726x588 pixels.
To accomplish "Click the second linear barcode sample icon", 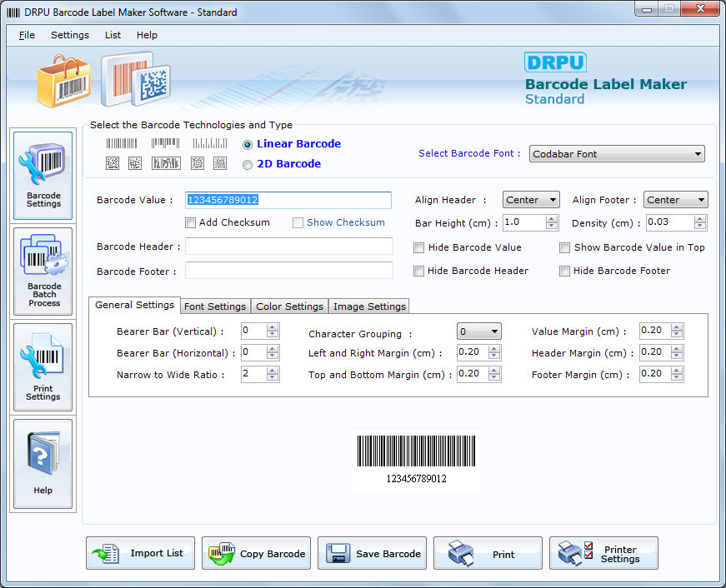I will 165,143.
